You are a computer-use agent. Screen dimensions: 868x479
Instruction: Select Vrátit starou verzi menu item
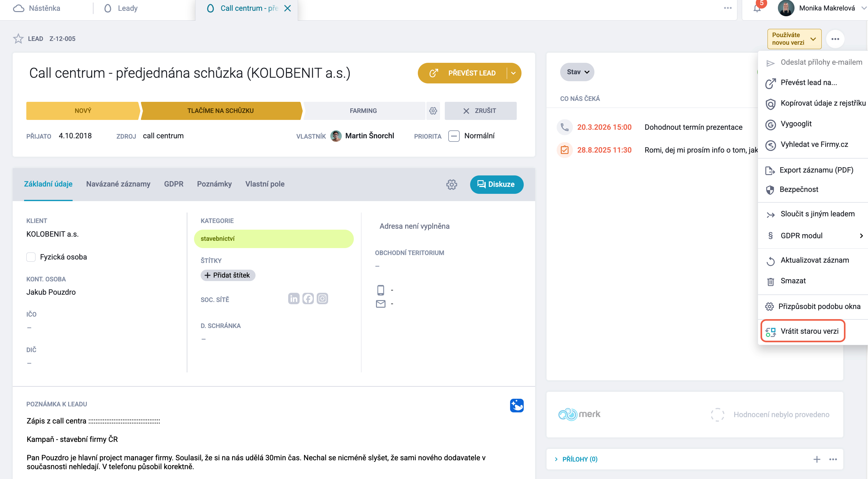pyautogui.click(x=803, y=331)
